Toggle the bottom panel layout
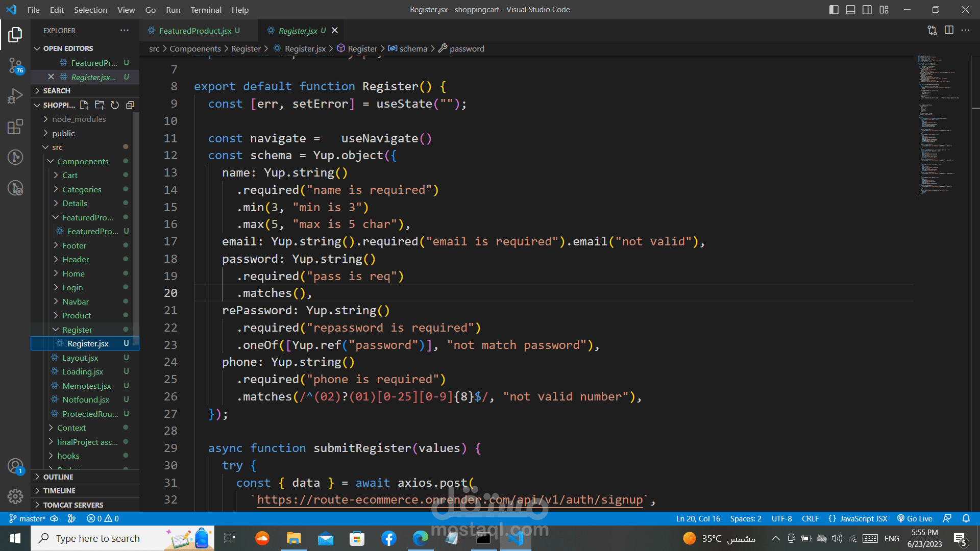This screenshot has height=551, width=980. [x=850, y=10]
